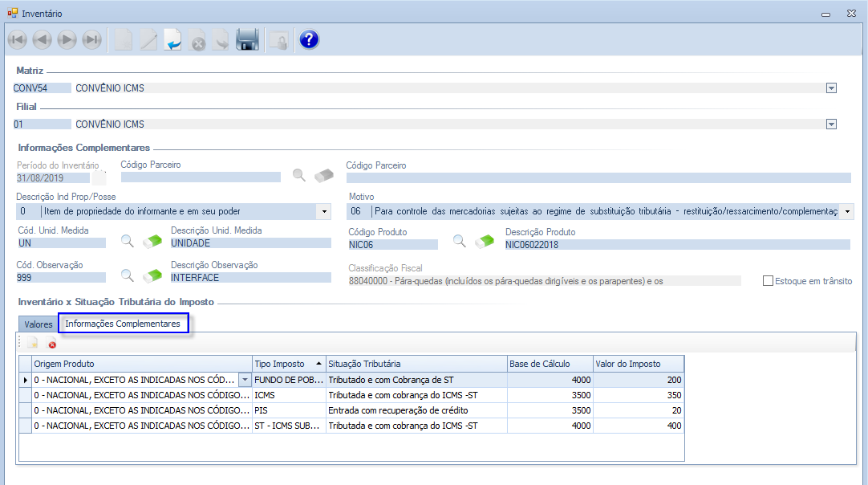Expand the Motivo dropdown

[848, 211]
